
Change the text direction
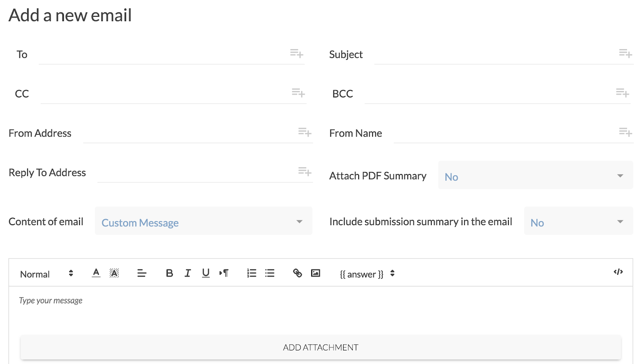point(224,273)
